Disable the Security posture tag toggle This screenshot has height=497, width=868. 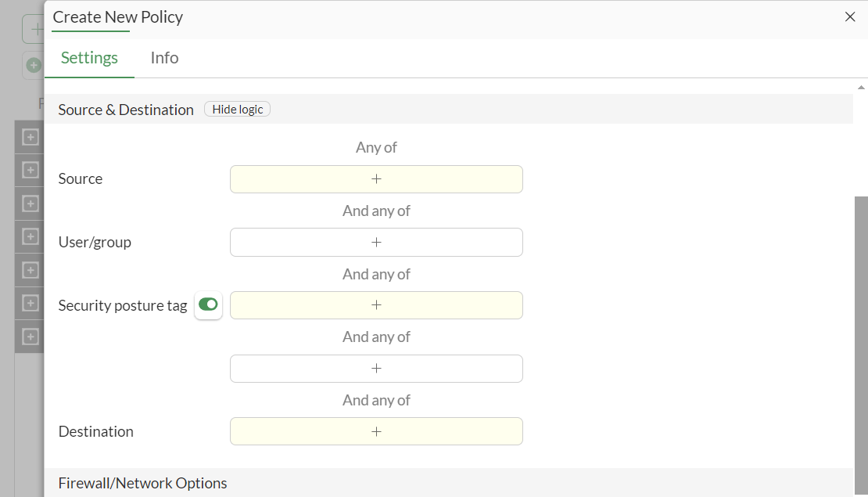click(208, 305)
